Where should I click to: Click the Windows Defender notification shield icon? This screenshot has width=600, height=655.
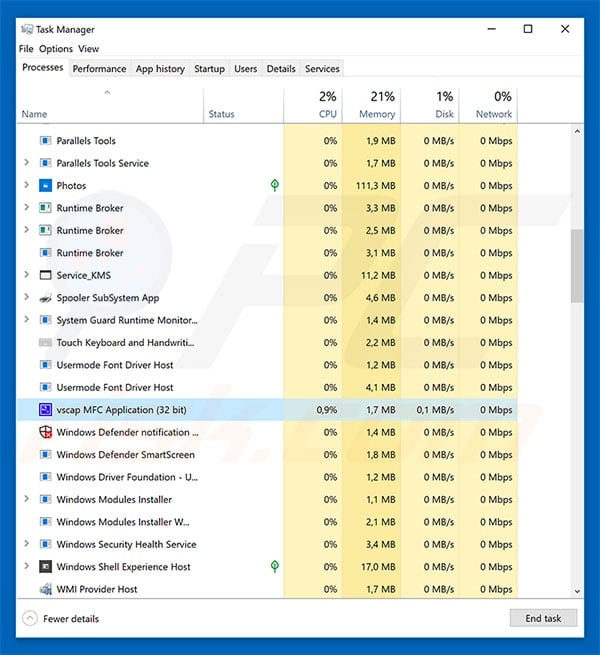point(45,432)
